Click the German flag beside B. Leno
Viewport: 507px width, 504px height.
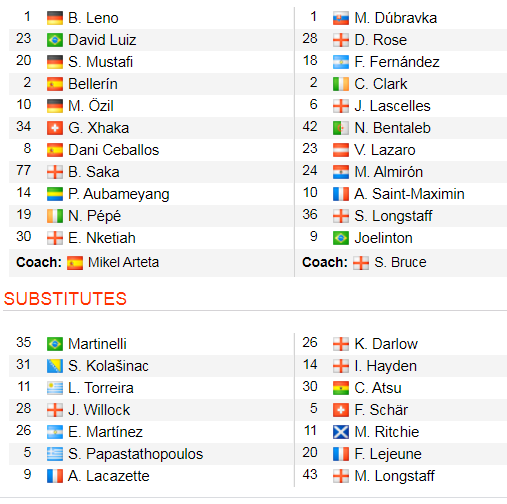(55, 18)
